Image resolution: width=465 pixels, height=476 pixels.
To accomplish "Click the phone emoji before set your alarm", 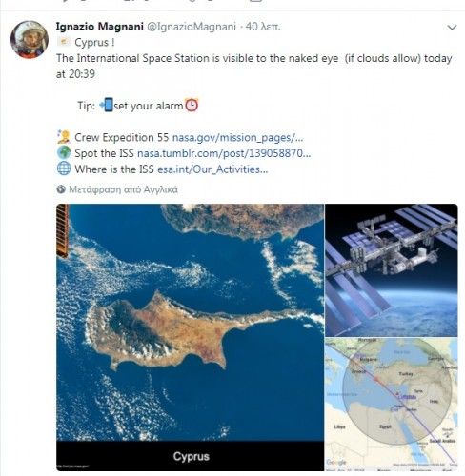I will pyautogui.click(x=107, y=105).
